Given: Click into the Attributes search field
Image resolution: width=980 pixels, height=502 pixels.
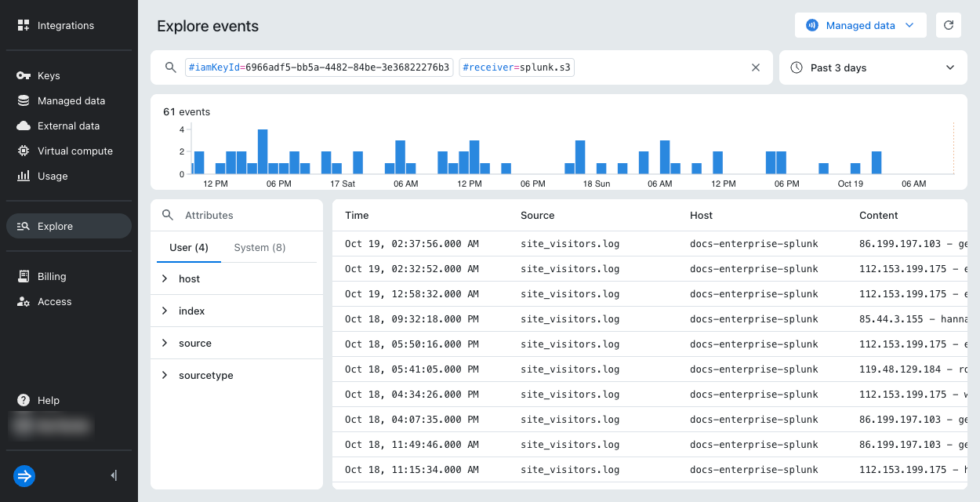Looking at the screenshot, I should [x=237, y=215].
